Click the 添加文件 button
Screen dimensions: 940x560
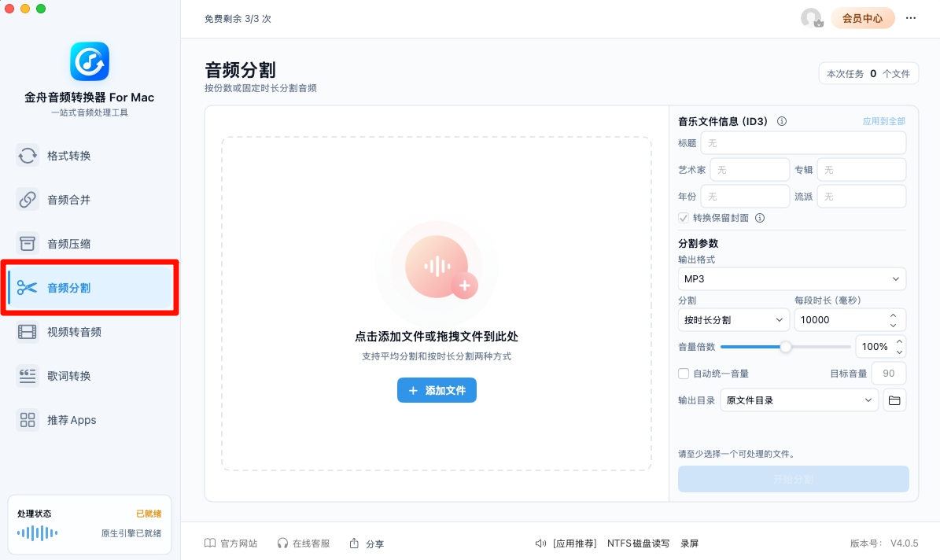click(437, 390)
